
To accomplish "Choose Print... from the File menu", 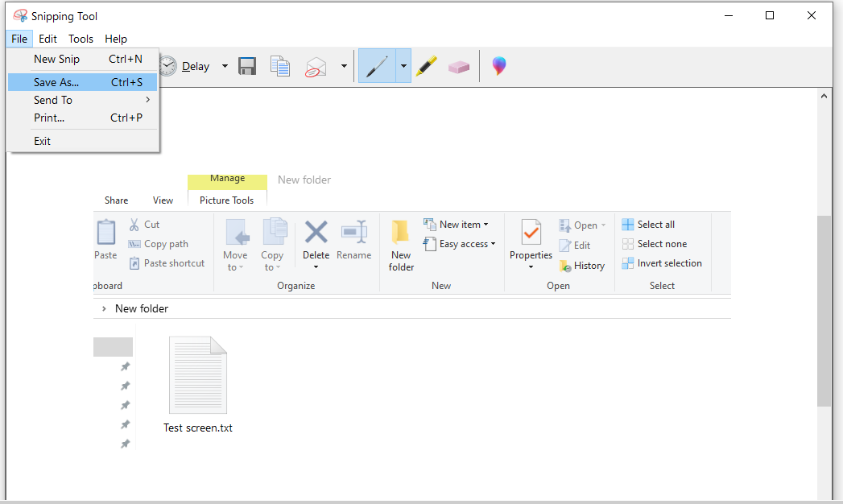I will pyautogui.click(x=49, y=118).
